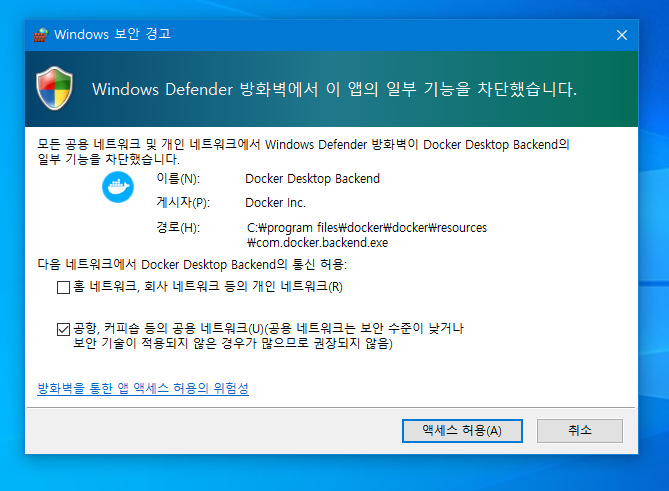669x491 pixels.
Task: Close the Windows 보안 경고 dialog
Action: tap(622, 35)
